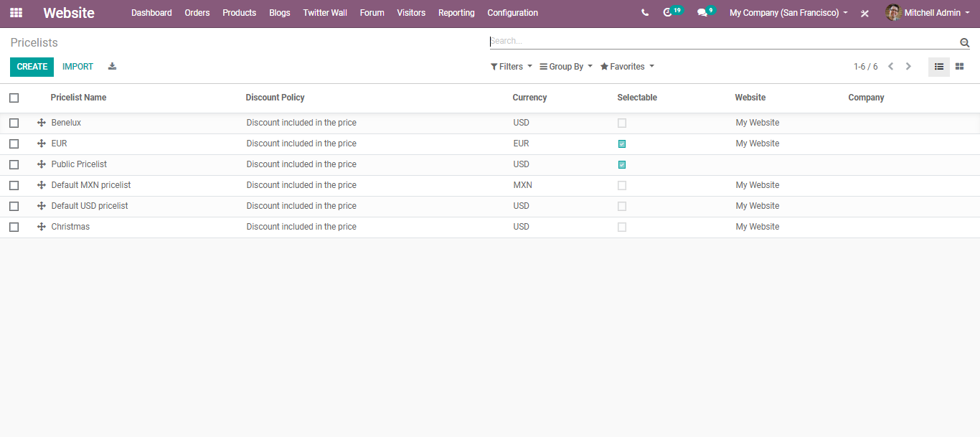This screenshot has height=437, width=980.
Task: Open the Christmas pricelist record
Action: pos(70,227)
